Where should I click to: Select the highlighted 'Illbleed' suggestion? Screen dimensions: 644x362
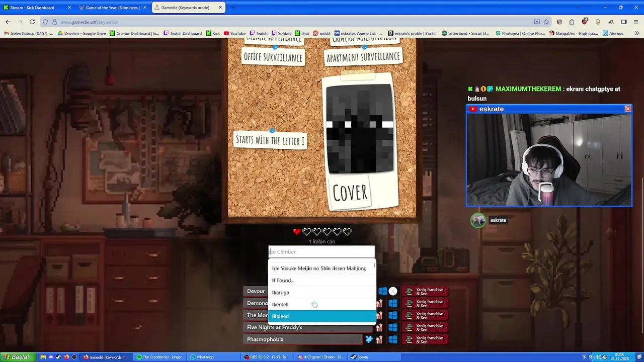(x=321, y=316)
